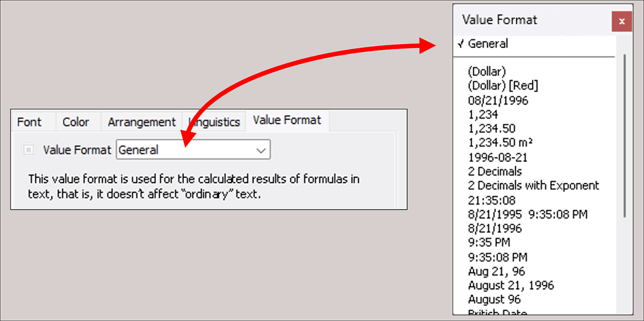The width and height of the screenshot is (644, 321).
Task: Switch to the Font tab
Action: point(30,122)
